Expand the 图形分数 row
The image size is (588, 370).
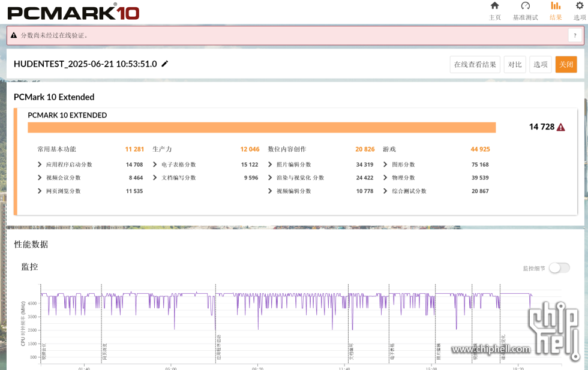pos(385,164)
